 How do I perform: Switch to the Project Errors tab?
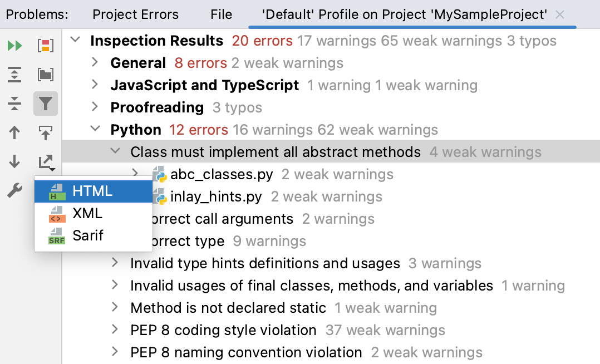tap(135, 14)
